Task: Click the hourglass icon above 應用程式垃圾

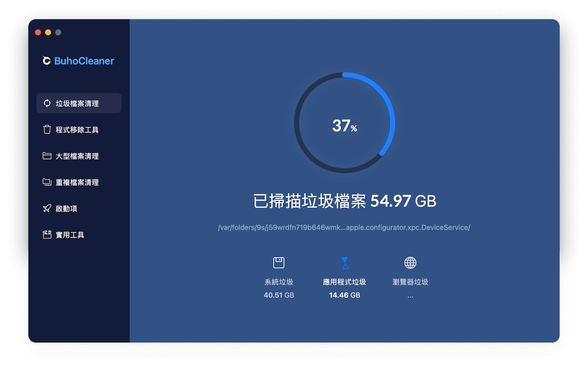Action: (x=345, y=263)
